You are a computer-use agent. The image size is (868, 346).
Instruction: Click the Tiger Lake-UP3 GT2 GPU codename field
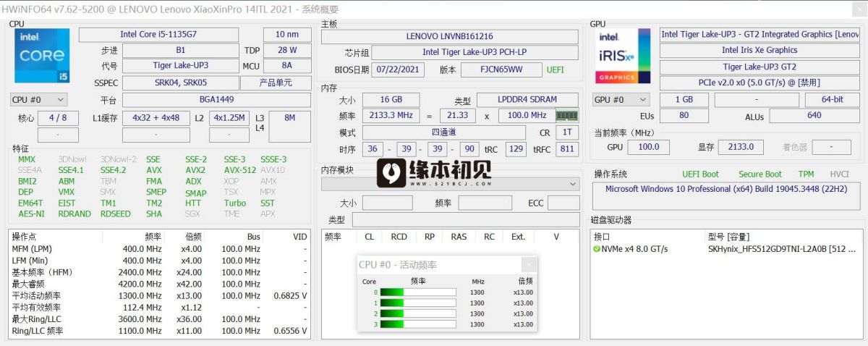click(x=759, y=67)
